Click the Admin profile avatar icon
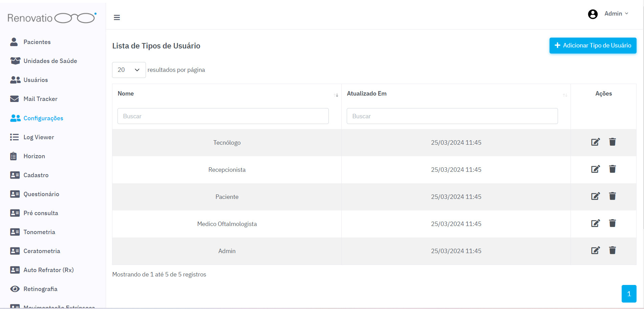The width and height of the screenshot is (644, 309). (593, 14)
